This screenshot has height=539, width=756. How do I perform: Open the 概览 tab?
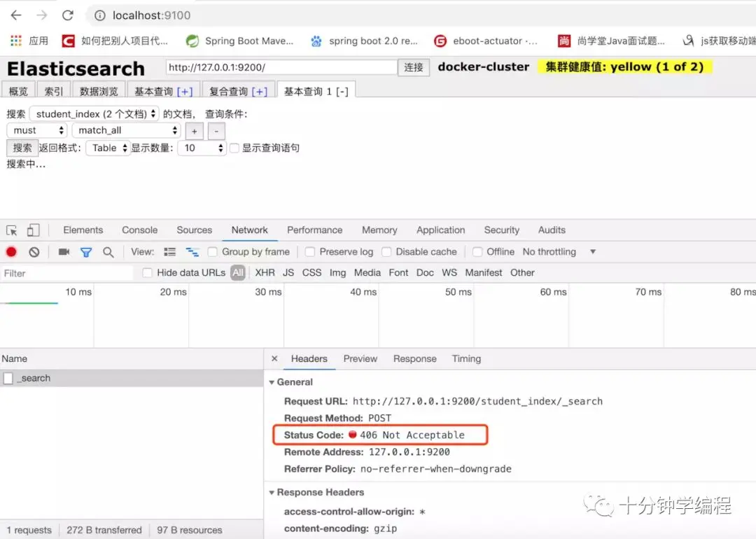pos(18,91)
